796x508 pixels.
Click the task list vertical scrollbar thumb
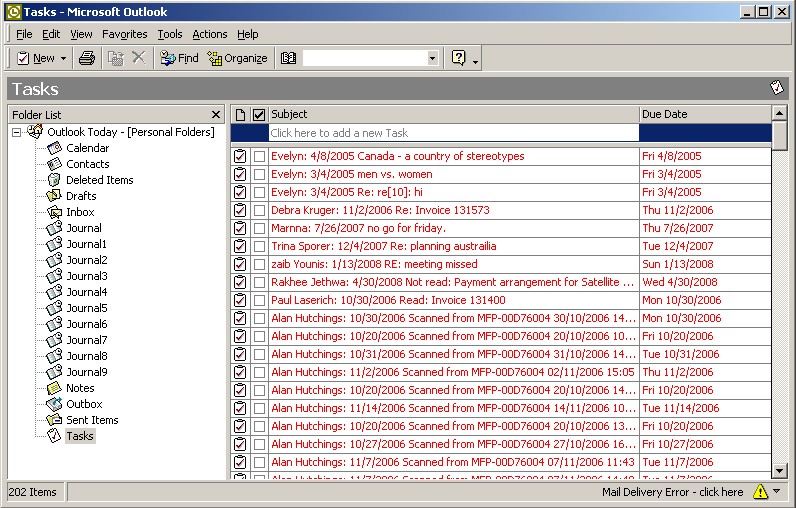[779, 136]
